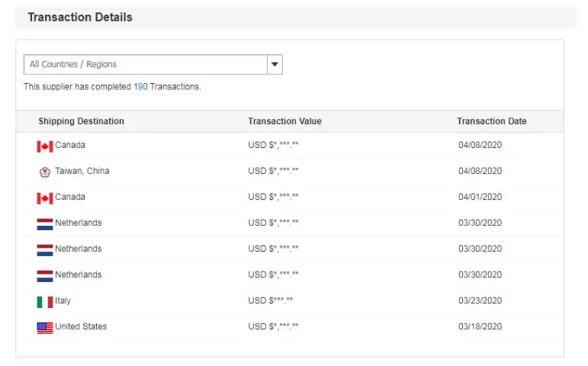Click the United States flag icon
588x366 pixels.
[45, 327]
